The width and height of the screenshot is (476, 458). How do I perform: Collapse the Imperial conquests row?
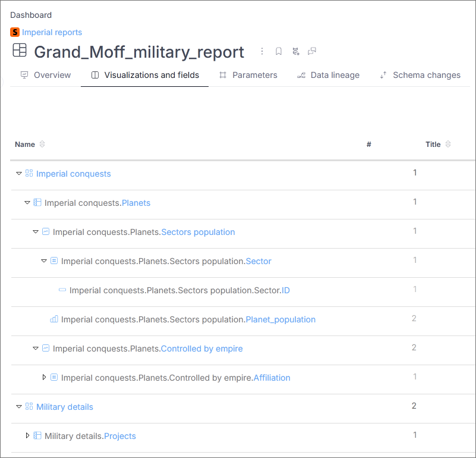19,174
